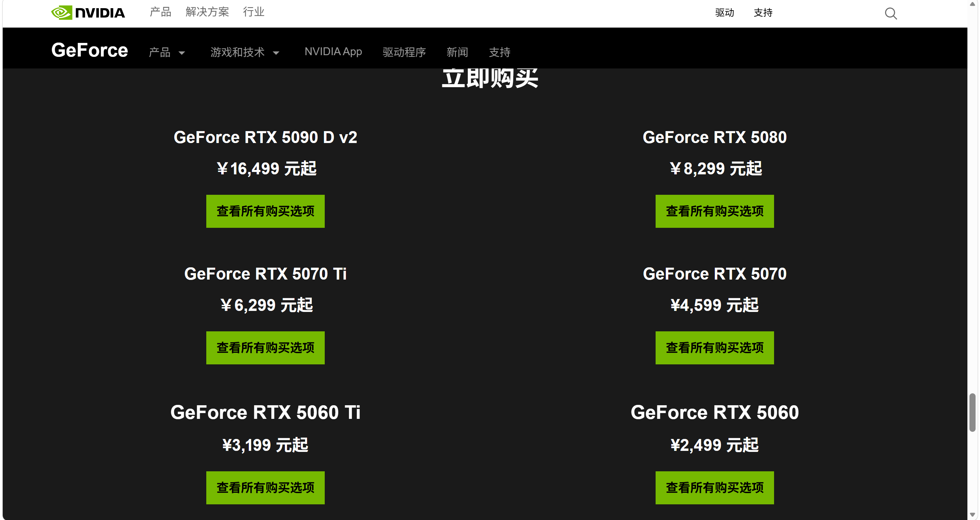Viewport: 980px width, 520px height.
Task: View buying options for RTX 5060
Action: pos(714,488)
